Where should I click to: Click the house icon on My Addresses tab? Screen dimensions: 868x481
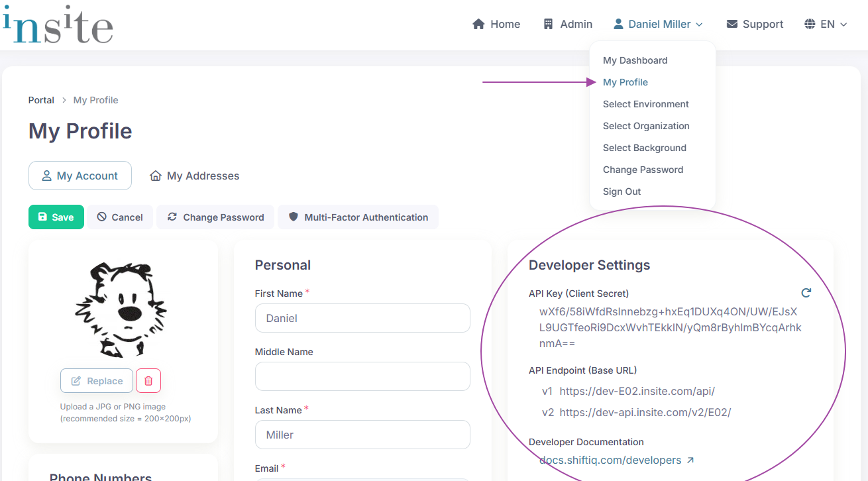click(156, 176)
